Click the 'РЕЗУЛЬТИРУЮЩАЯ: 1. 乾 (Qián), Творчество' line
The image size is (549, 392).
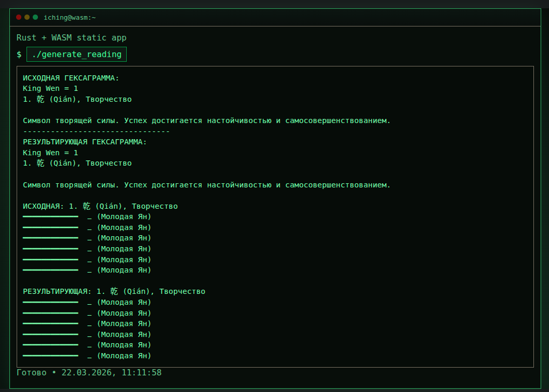tap(114, 291)
